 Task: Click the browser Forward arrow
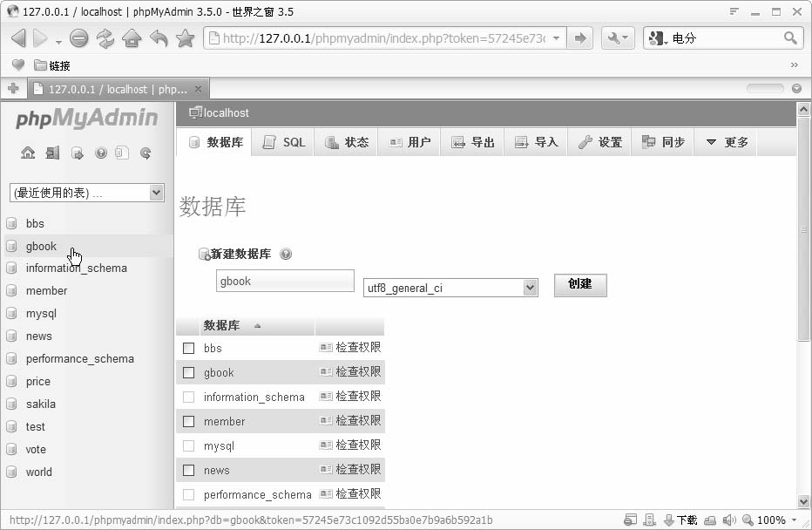[x=40, y=38]
